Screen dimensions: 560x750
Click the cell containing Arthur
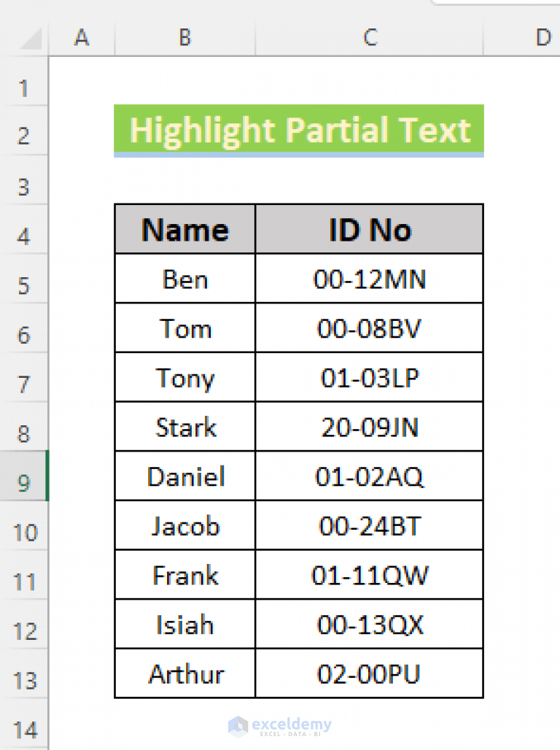[x=184, y=673]
